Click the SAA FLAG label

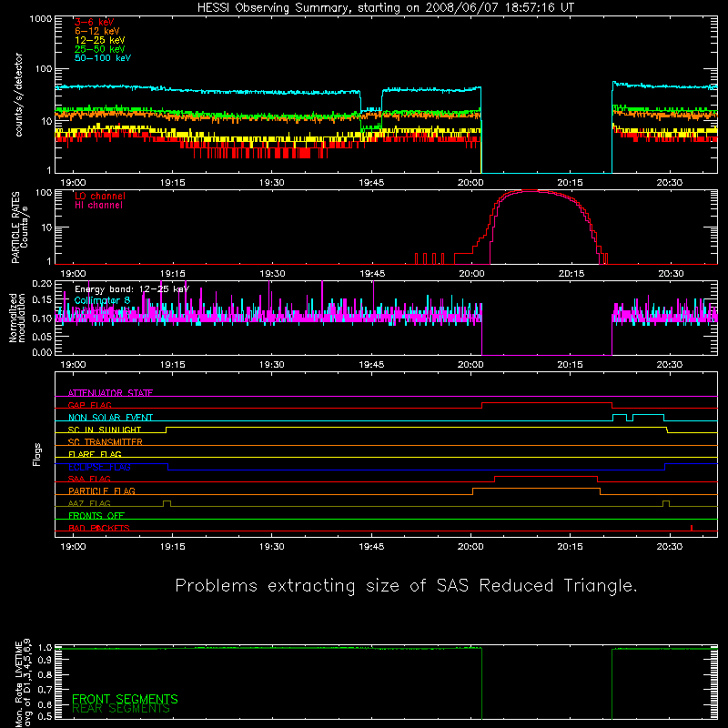pos(89,480)
